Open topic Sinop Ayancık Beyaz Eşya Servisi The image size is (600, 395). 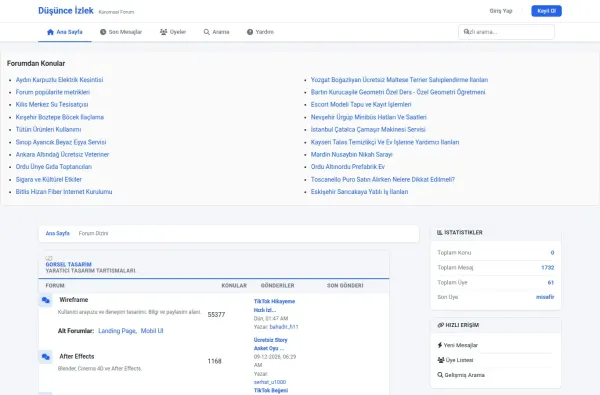61,142
